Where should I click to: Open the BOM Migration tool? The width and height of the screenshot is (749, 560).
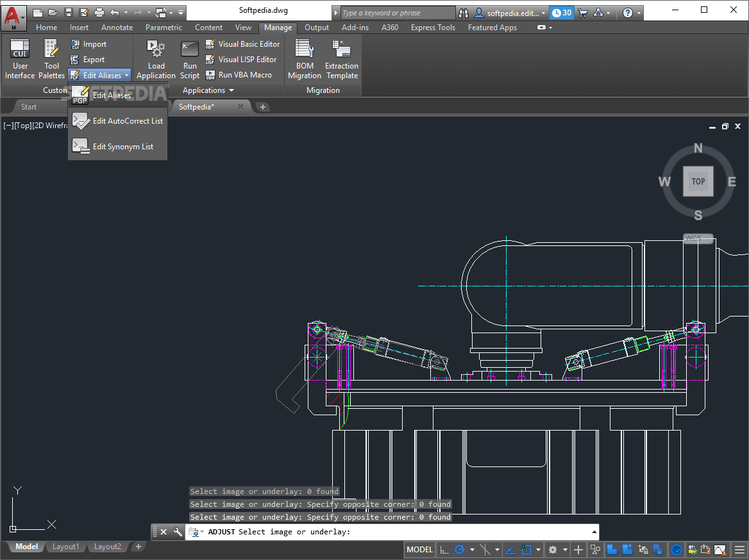tap(304, 59)
